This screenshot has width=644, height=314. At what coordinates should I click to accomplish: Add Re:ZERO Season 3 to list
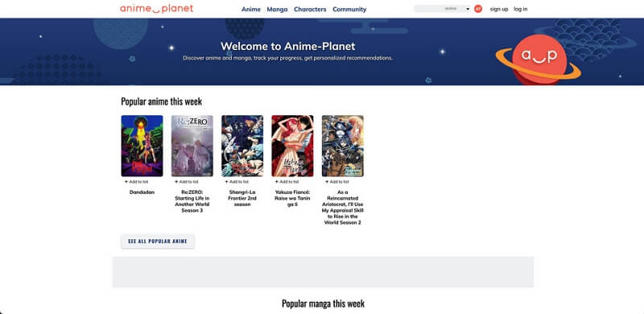click(x=187, y=182)
